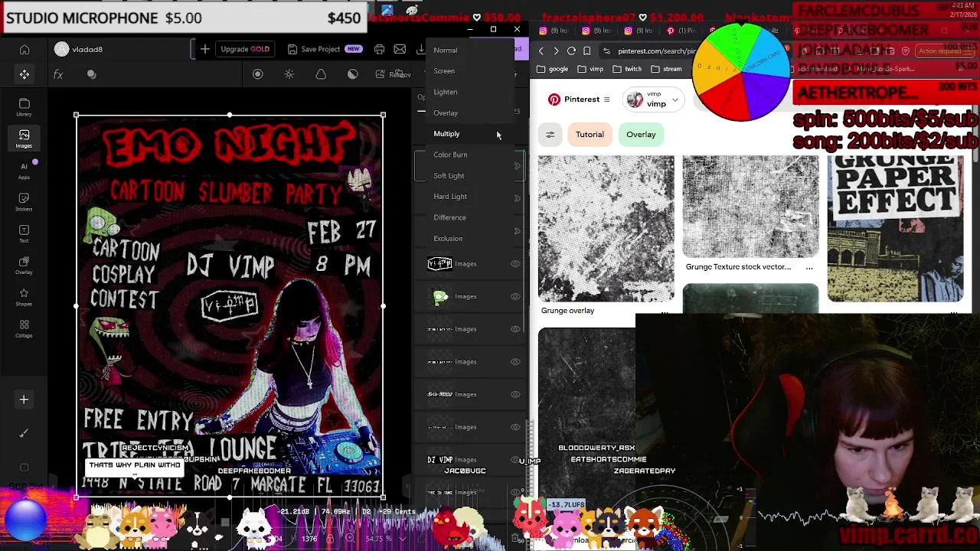This screenshot has height=551, width=980.
Task: Select the Overlay filter chip on Pinterest
Action: 641,135
